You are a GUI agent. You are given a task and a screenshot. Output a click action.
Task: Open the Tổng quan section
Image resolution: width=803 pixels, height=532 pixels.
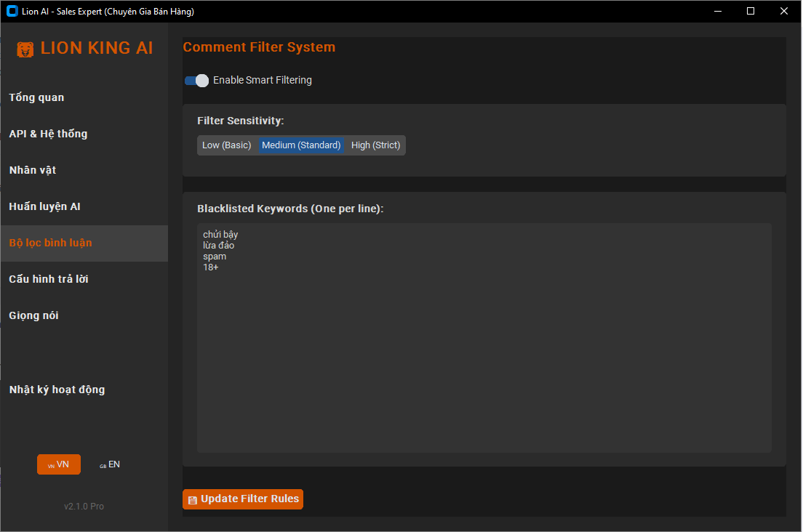coord(37,97)
